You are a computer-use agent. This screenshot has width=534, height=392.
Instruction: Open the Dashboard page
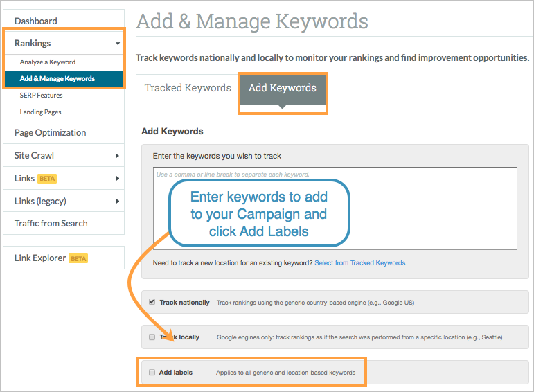pyautogui.click(x=36, y=21)
